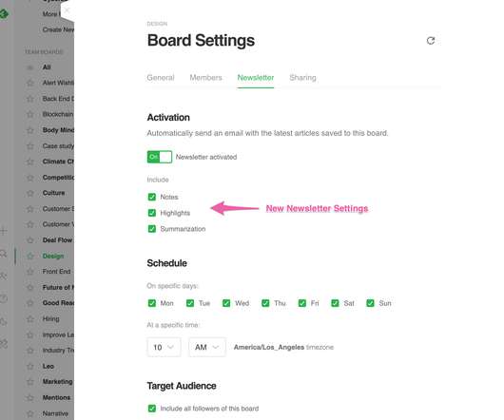Click the star next to Marketing
This screenshot has height=420, width=504.
[30, 382]
